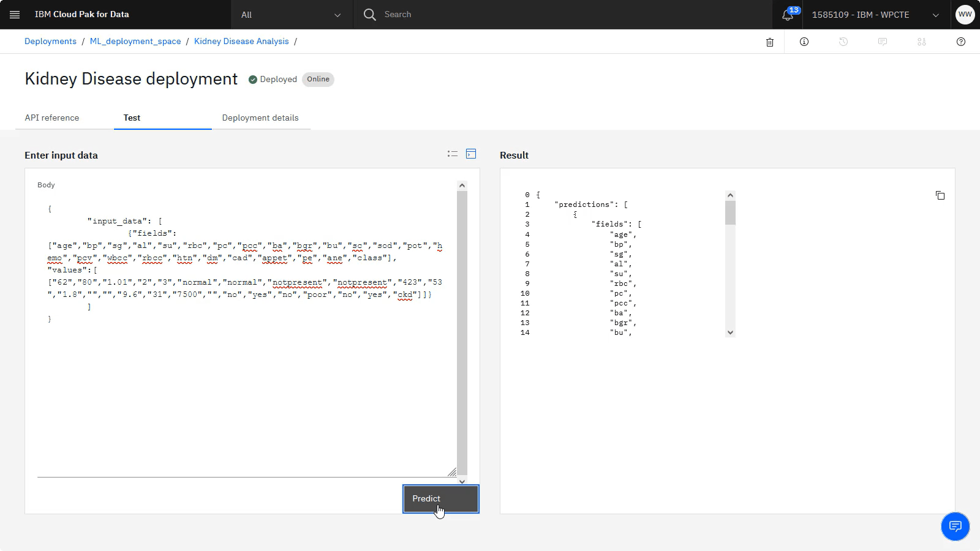Open the hamburger navigation menu

(15, 15)
